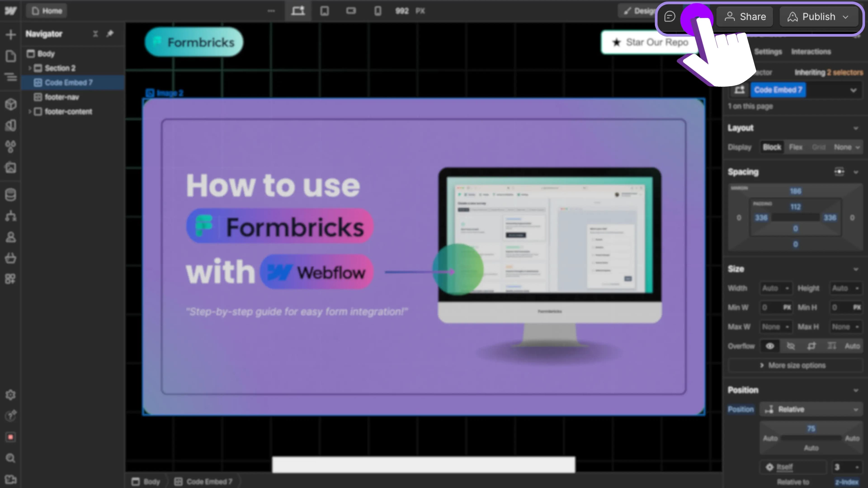Image resolution: width=868 pixels, height=488 pixels.
Task: Open the Assets panel
Action: [10, 167]
